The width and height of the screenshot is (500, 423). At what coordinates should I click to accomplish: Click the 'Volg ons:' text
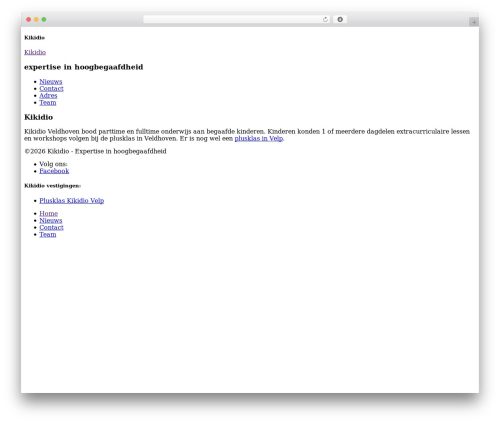[x=53, y=164]
